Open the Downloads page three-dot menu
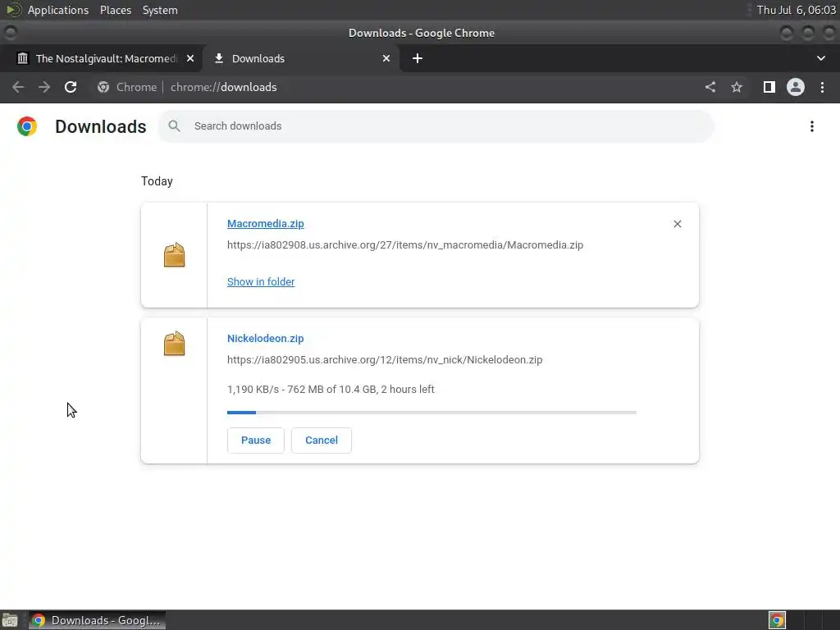 (812, 126)
